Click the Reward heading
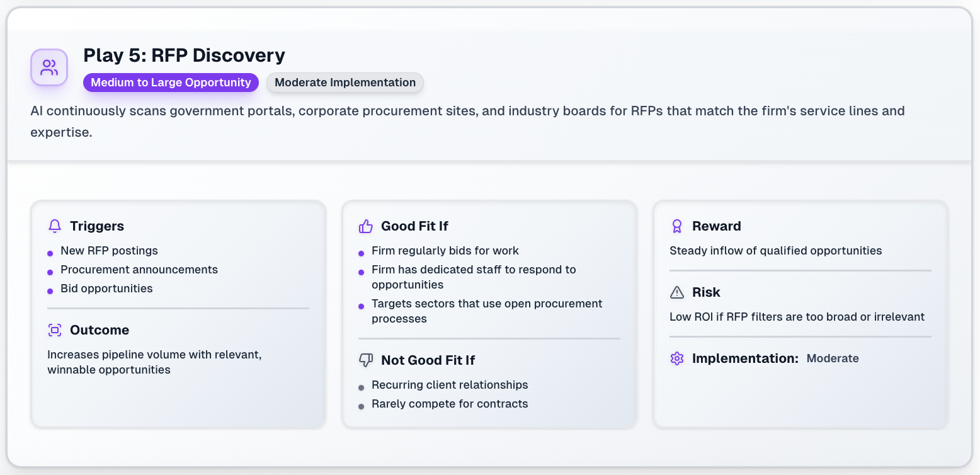Screen dimensions: 980x475 [x=717, y=226]
